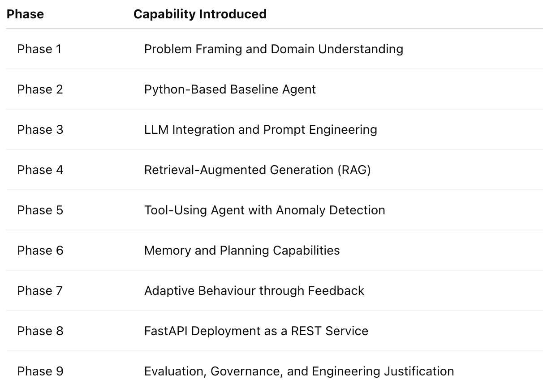Image resolution: width=543 pixels, height=392 pixels.
Task: Click the Capability Introduced column header
Action: pos(200,14)
